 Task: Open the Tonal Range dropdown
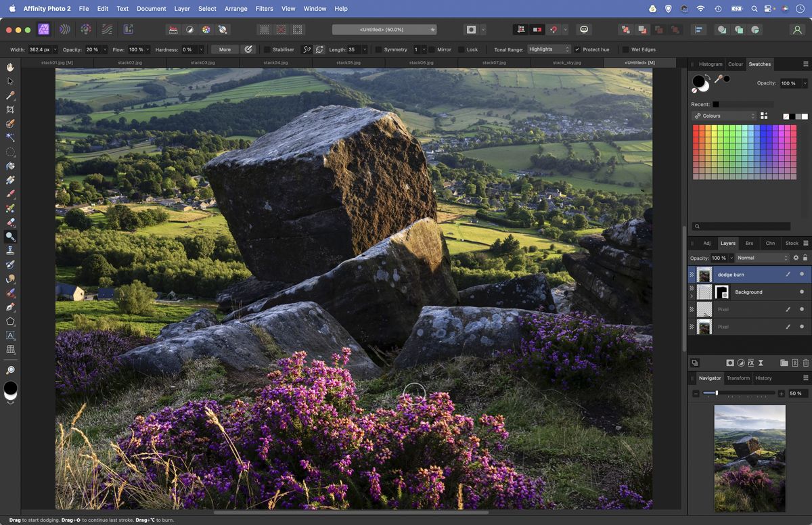click(549, 49)
